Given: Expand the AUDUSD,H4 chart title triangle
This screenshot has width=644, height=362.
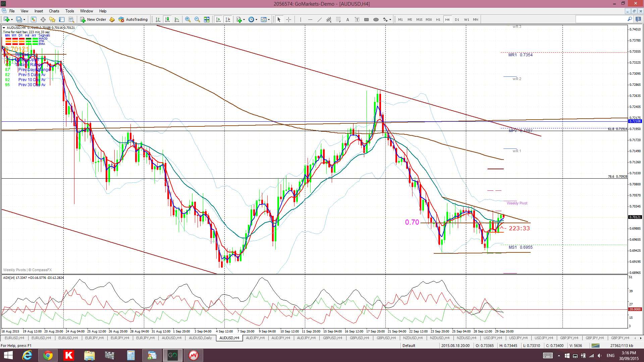Looking at the screenshot, I should point(4,28).
